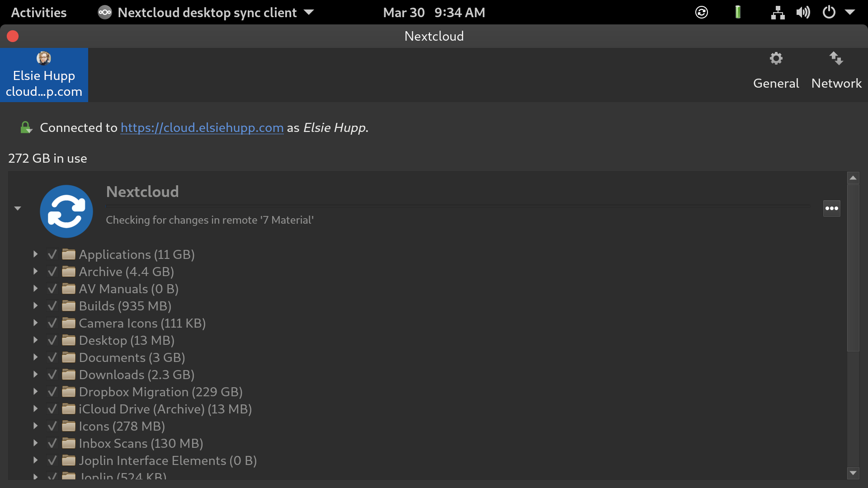Open the Activities overview

(38, 12)
